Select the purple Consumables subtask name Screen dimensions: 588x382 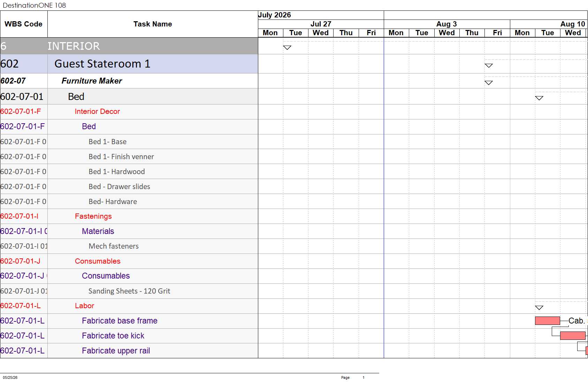(106, 276)
